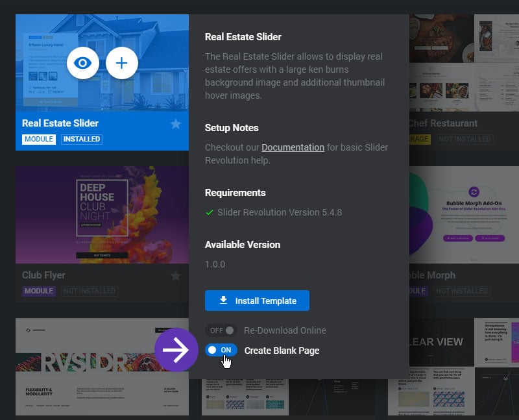Preview the Real Estate Slider with the eye icon
The image size is (519, 420).
[83, 63]
